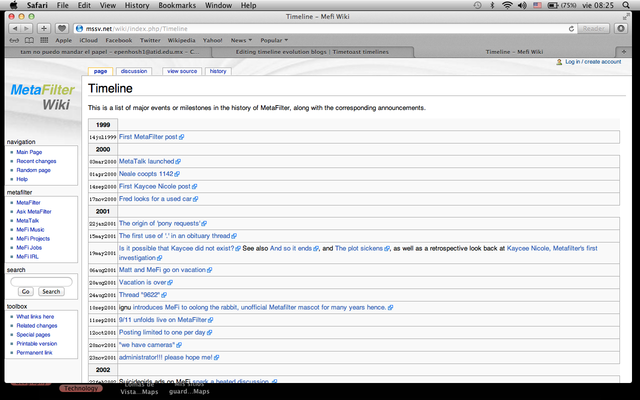Open Thread "9622" link

[139, 295]
